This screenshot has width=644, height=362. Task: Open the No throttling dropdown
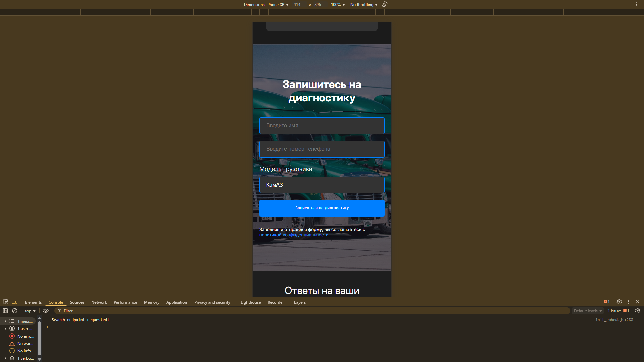[x=364, y=5]
